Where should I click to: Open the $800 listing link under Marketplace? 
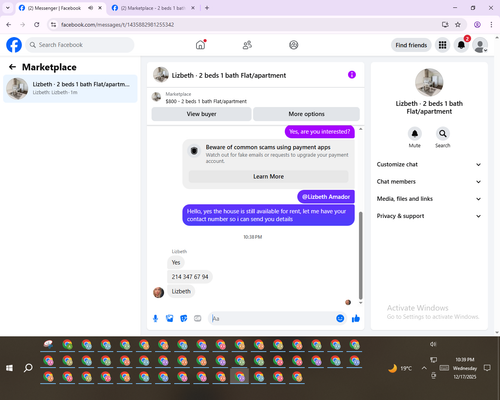tap(206, 101)
